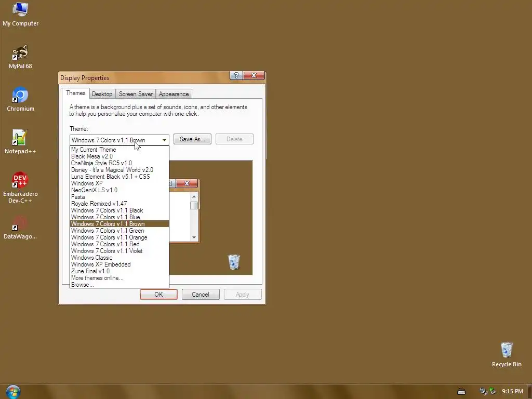Click the clock showing 9:15 PM
The width and height of the screenshot is (532, 399).
pyautogui.click(x=512, y=391)
